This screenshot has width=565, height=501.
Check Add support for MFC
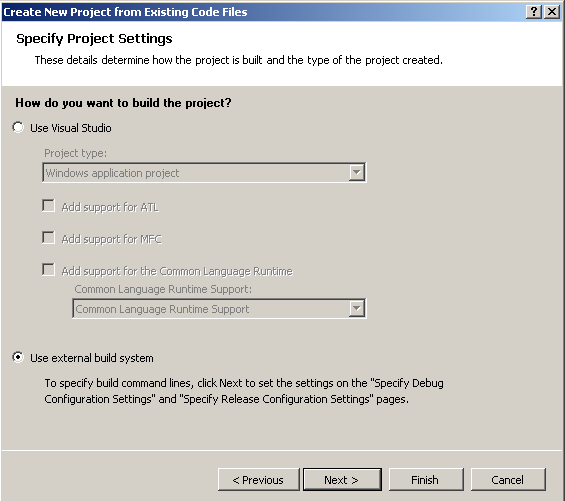click(48, 238)
